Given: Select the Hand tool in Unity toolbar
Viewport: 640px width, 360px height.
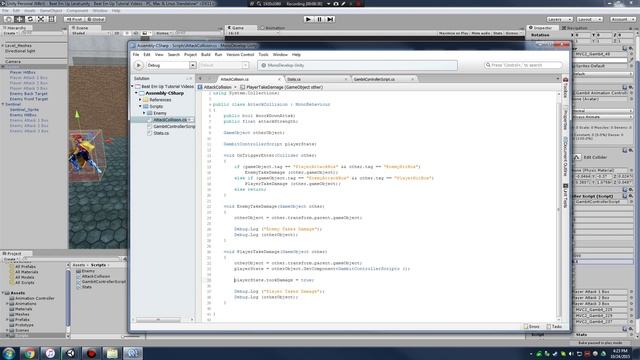Looking at the screenshot, I should (8, 19).
